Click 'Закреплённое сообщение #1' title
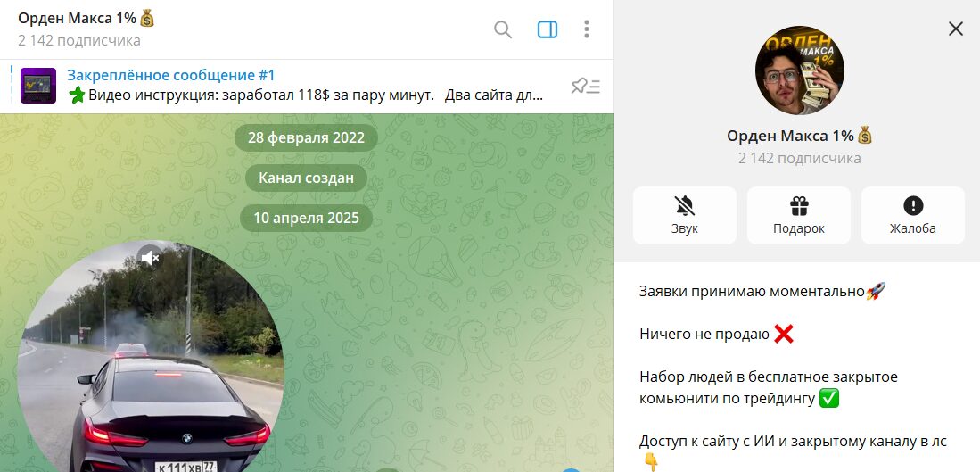The height and width of the screenshot is (472, 980). [171, 76]
